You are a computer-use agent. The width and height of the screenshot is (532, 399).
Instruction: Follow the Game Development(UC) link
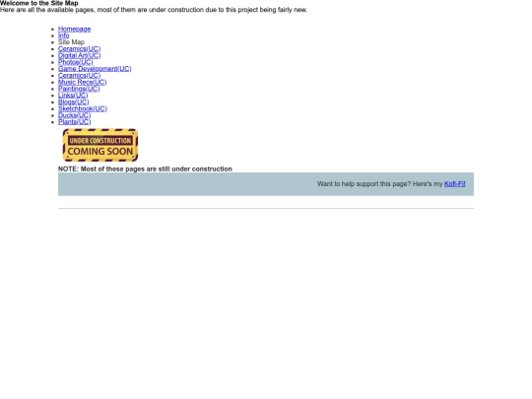(95, 69)
